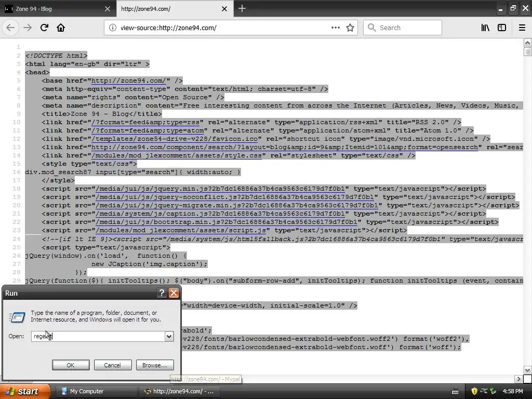The image size is (532, 399).
Task: Open the jquery.min.js source link
Action: point(220,189)
